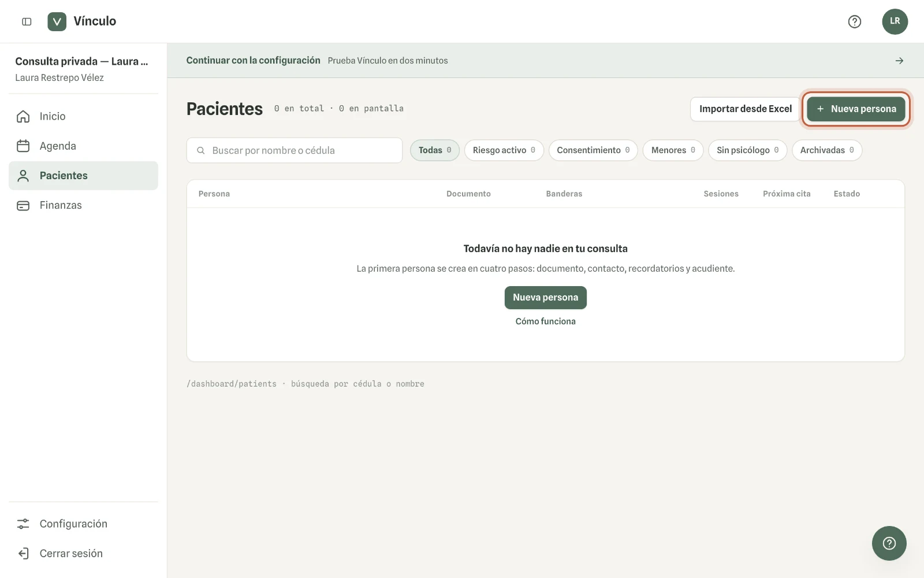This screenshot has height=578, width=924.
Task: Click top-right Nueva persona button
Action: point(856,109)
